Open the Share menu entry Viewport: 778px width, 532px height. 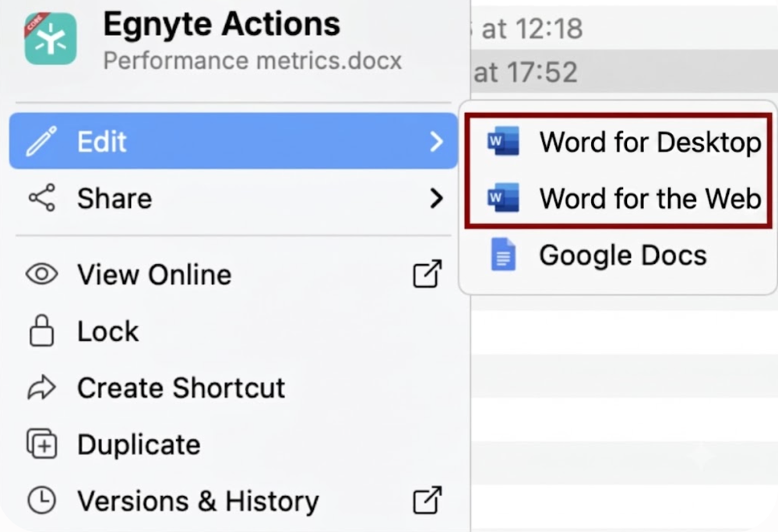[233, 198]
